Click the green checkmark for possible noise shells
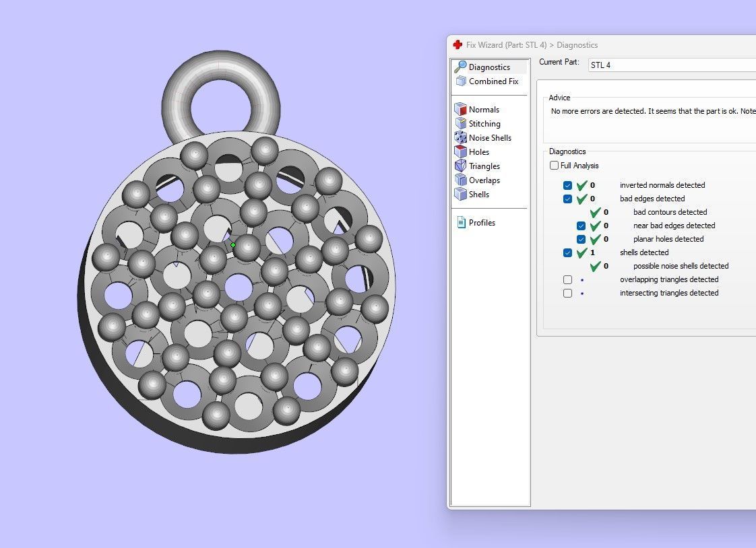756x548 pixels. 596,266
